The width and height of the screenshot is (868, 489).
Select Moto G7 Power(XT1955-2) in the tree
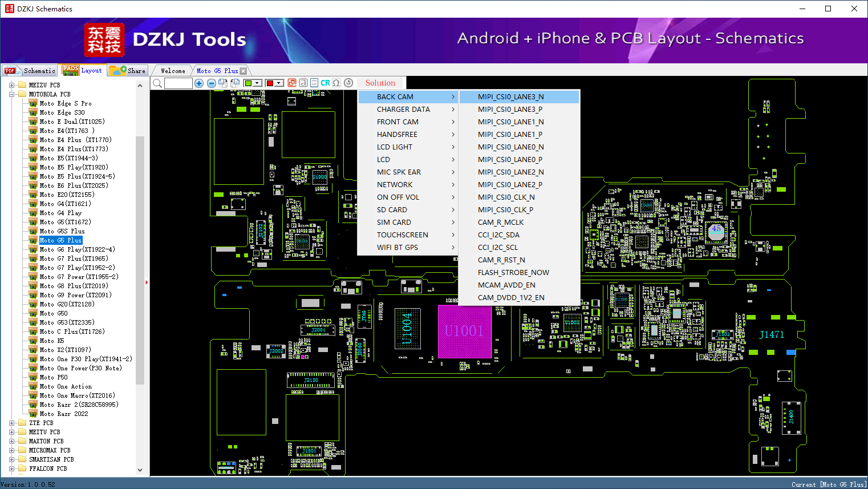(79, 277)
